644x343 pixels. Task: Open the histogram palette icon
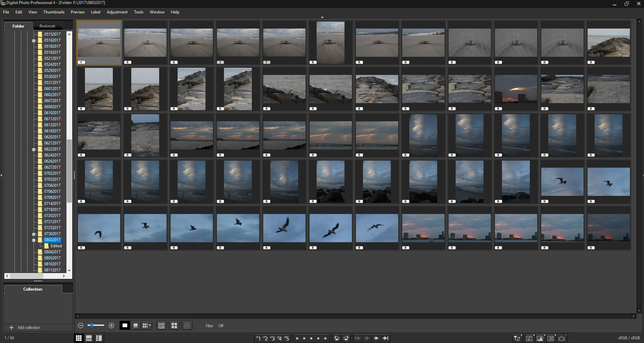coord(540,338)
